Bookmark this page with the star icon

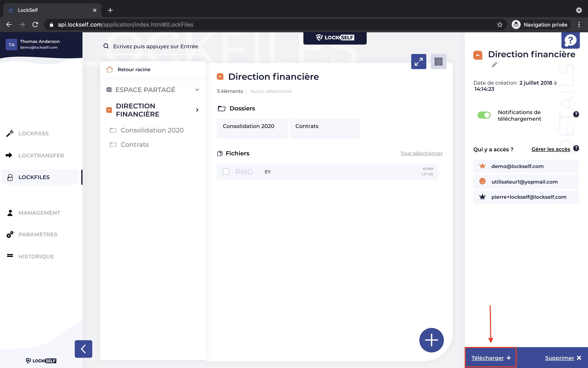(x=500, y=25)
